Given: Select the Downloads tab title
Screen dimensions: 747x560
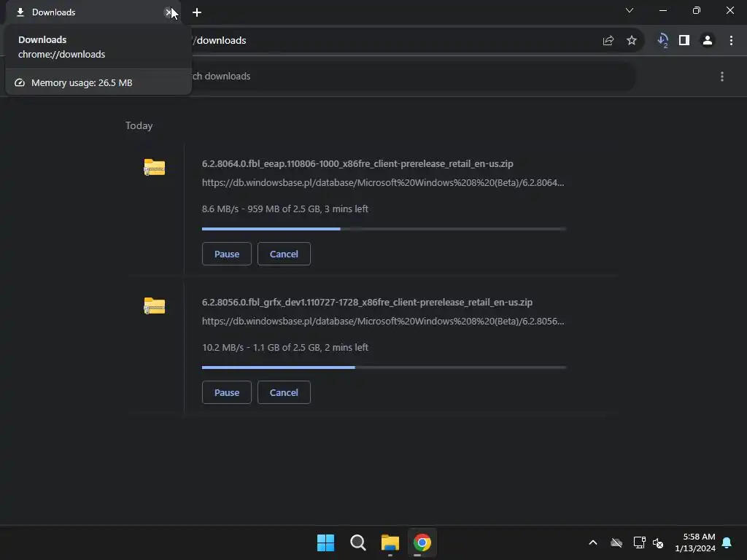Looking at the screenshot, I should [x=53, y=12].
